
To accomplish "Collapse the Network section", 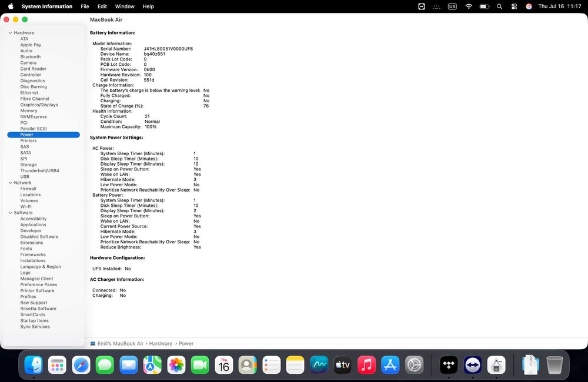I will [11, 183].
